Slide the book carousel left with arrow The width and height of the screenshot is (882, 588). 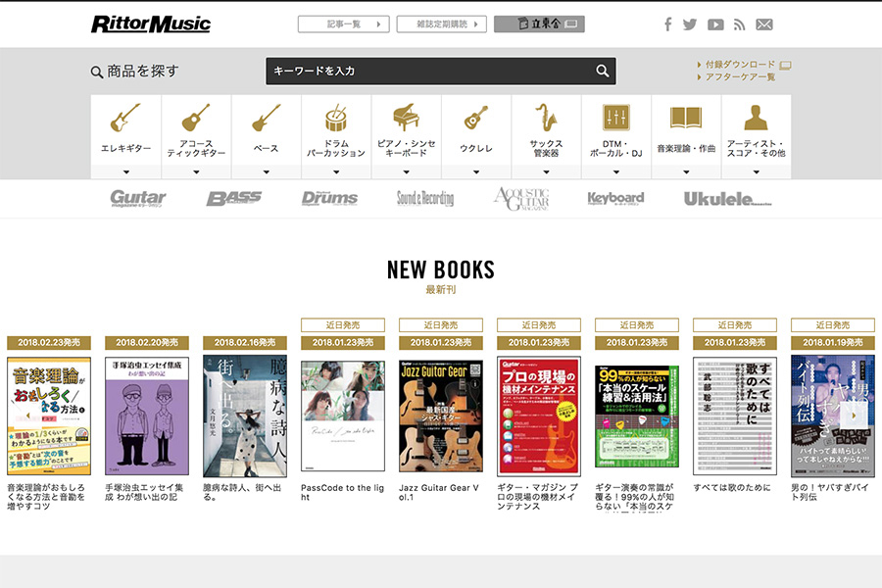tap(27, 416)
